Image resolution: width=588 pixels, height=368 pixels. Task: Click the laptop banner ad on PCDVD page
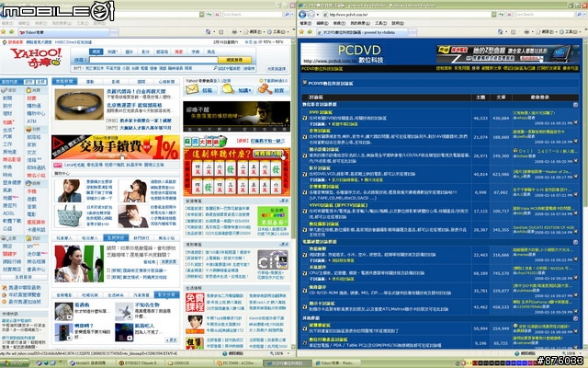(508, 53)
